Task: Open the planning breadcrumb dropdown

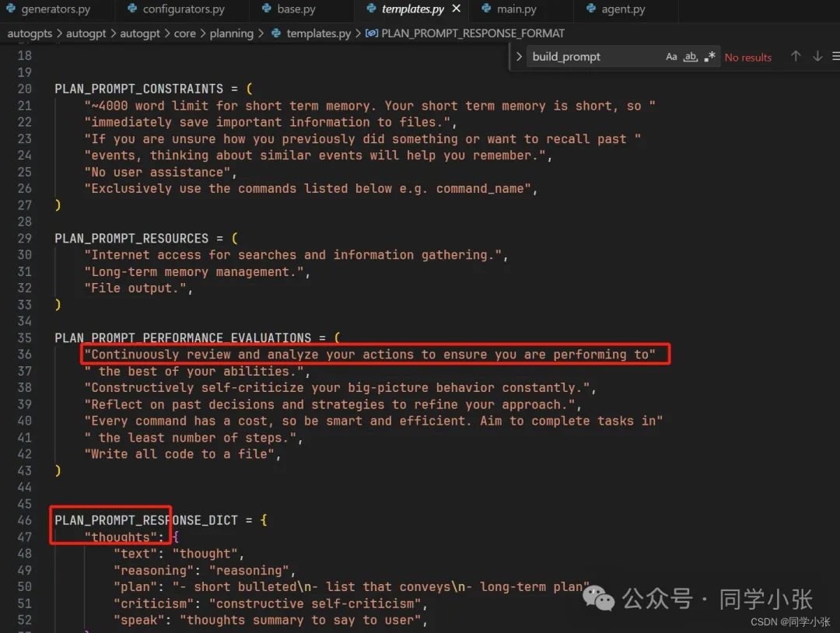Action: pyautogui.click(x=232, y=33)
